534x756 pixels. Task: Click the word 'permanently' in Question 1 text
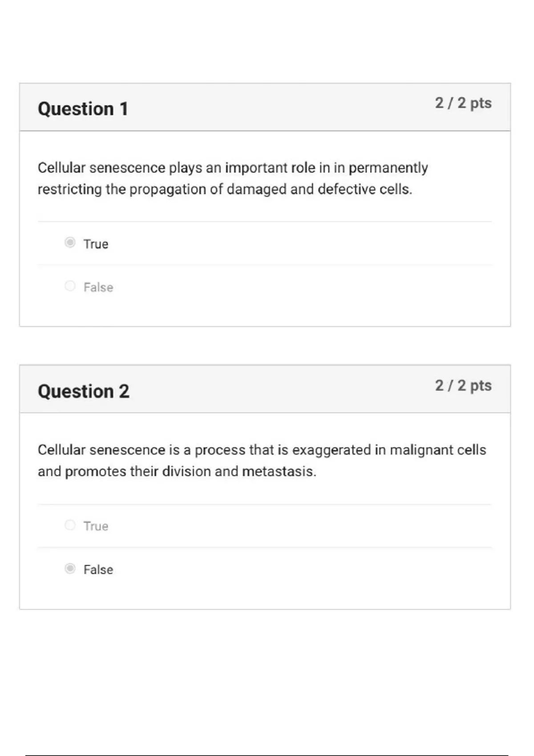click(388, 168)
